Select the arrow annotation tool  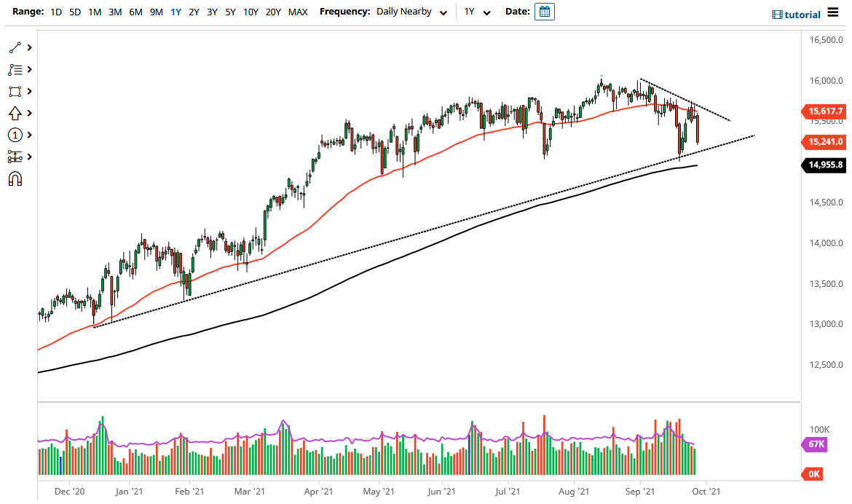click(x=15, y=113)
